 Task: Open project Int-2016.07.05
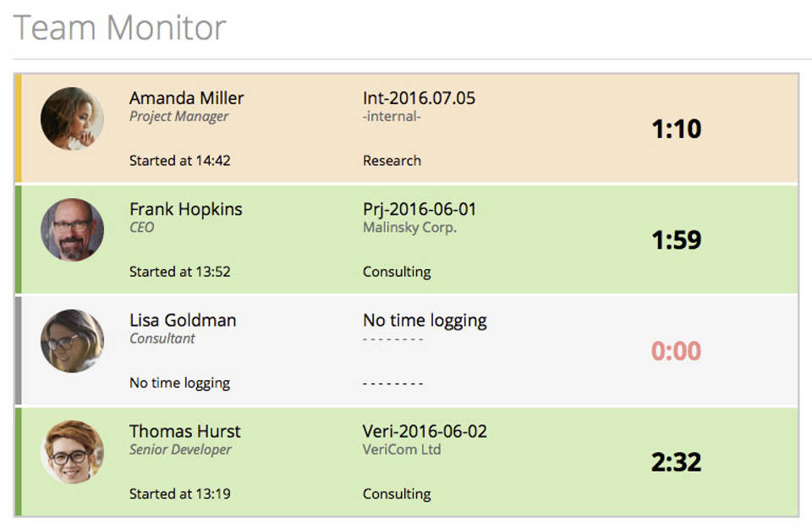point(419,98)
